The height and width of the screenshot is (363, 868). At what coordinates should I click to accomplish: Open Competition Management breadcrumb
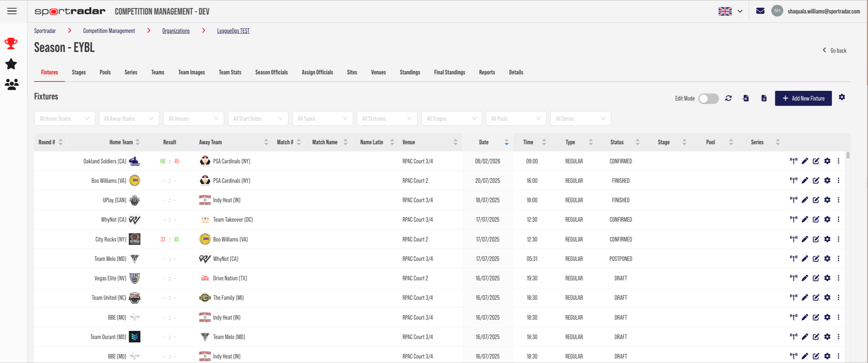pos(109,31)
